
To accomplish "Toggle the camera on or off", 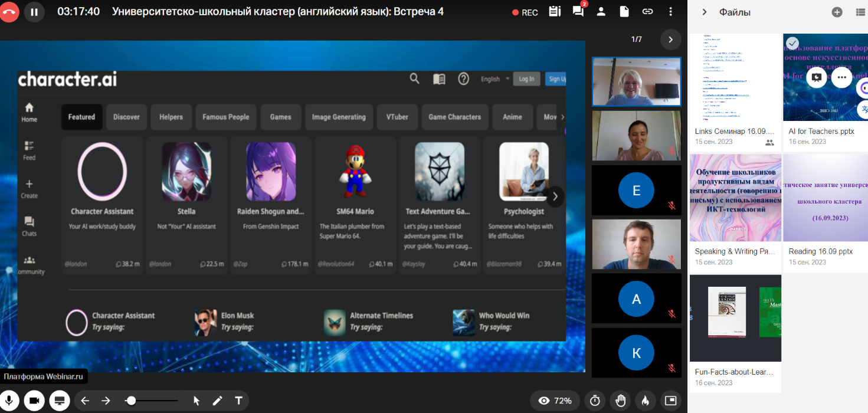I will tap(34, 401).
